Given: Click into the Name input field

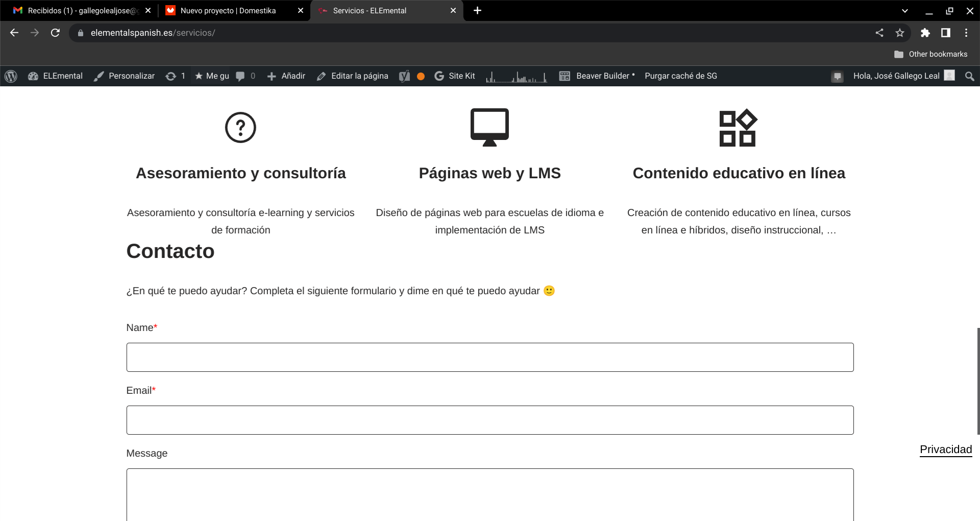Looking at the screenshot, I should (489, 357).
